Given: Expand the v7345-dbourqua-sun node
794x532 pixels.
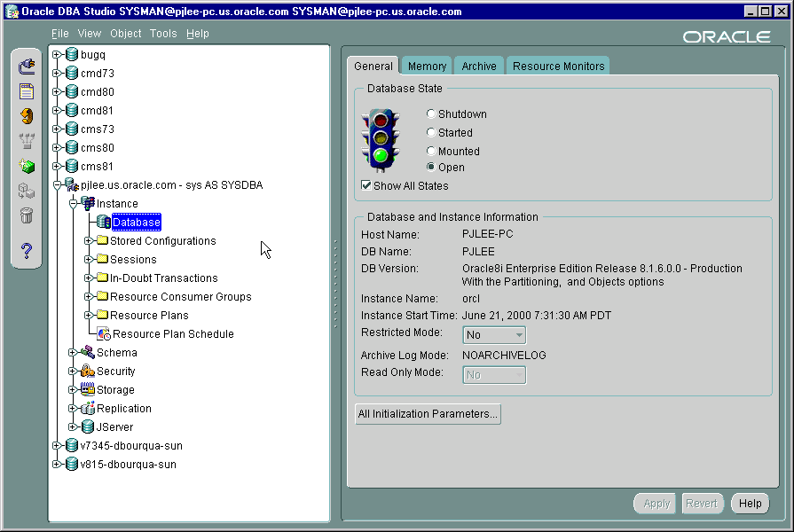Looking at the screenshot, I should (57, 445).
